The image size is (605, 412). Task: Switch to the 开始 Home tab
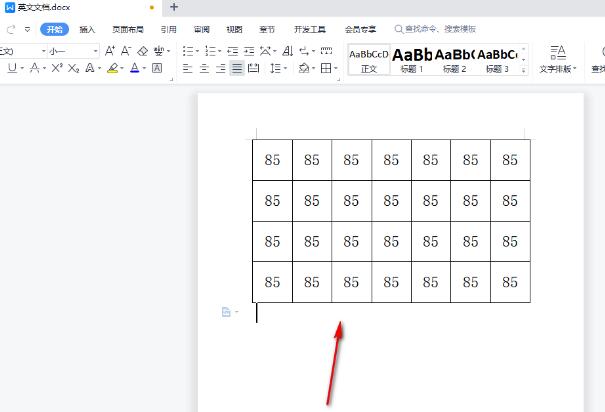tap(54, 29)
